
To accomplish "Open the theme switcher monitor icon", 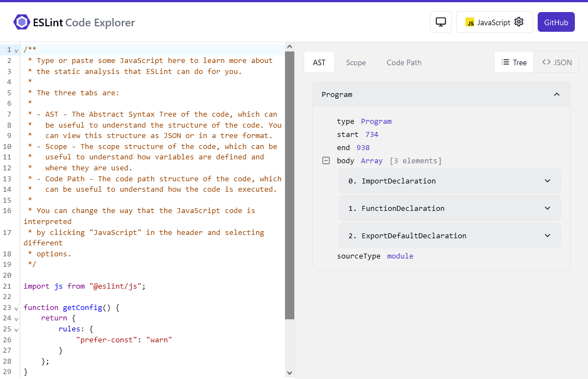I will point(440,22).
